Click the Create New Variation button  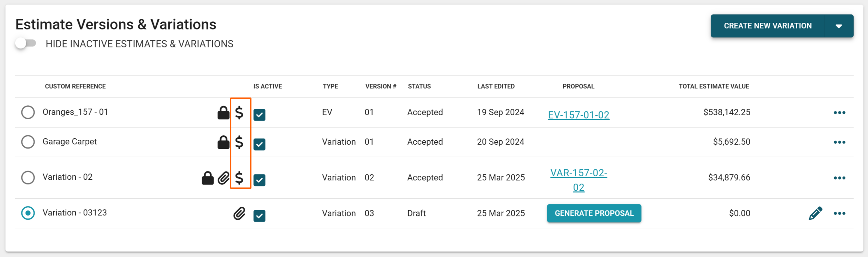(767, 26)
